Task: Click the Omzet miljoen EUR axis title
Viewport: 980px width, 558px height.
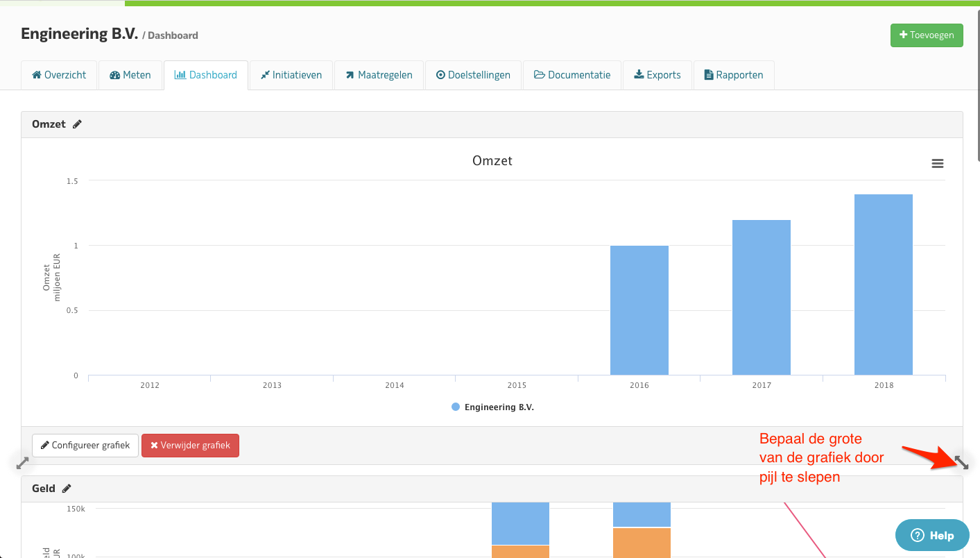Action: [x=52, y=278]
